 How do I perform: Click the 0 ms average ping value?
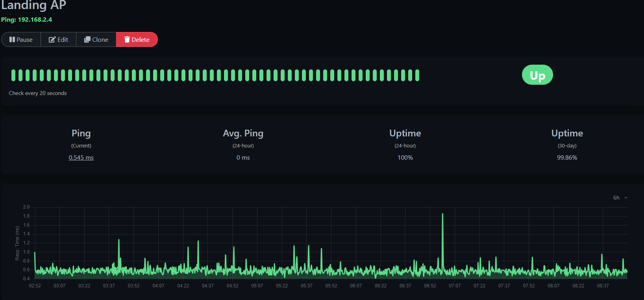click(x=243, y=157)
